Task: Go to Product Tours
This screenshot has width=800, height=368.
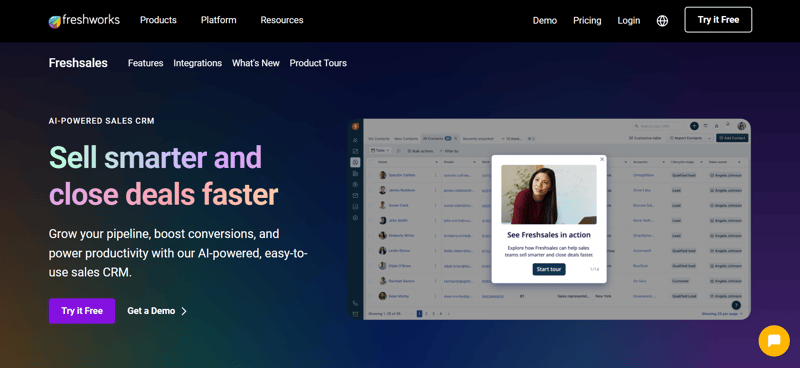Action: point(318,63)
